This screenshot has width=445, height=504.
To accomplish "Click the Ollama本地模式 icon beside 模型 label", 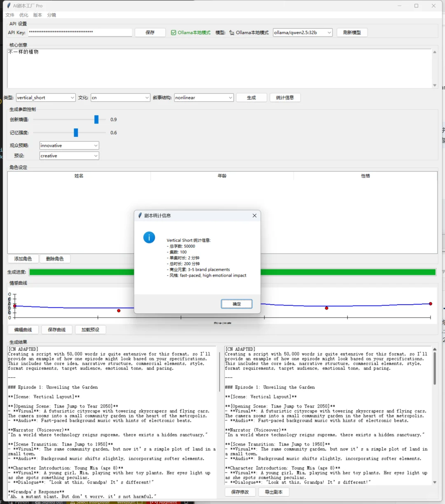I will click(x=232, y=33).
